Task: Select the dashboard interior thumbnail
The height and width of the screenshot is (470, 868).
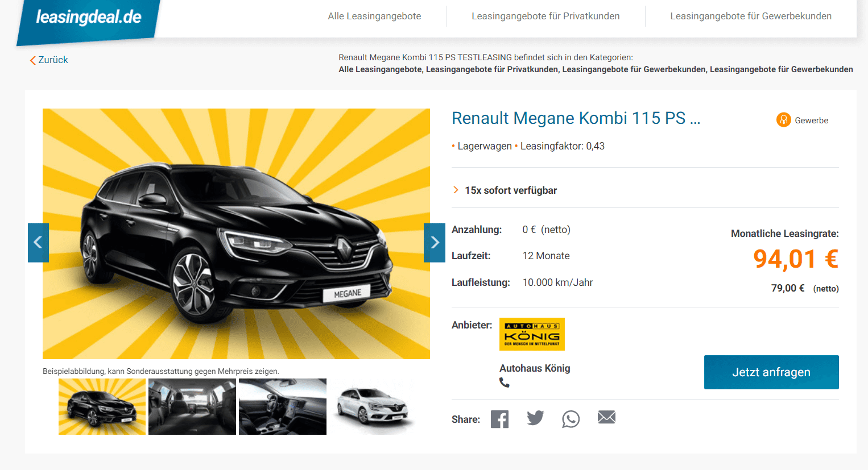Action: (283, 407)
